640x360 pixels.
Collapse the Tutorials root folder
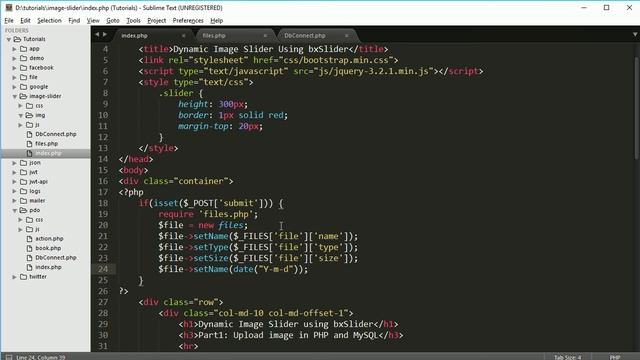tap(9, 40)
